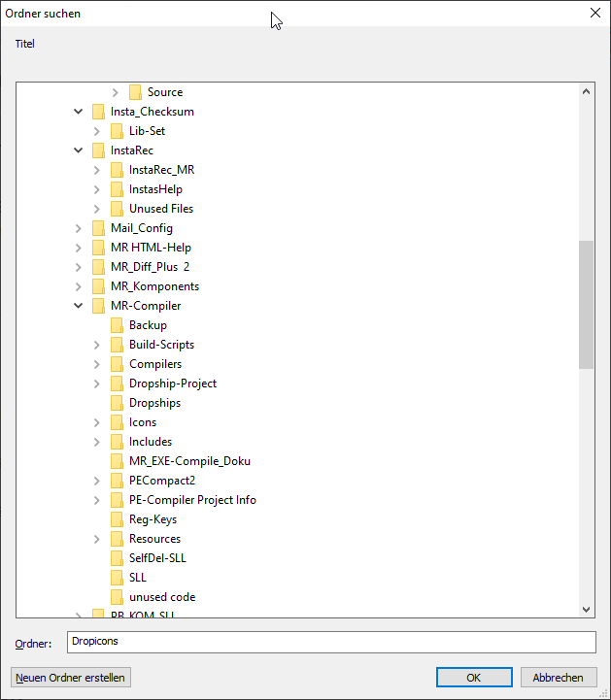Click the folder icon beside Reg-Keys
611x700 pixels.
[x=117, y=519]
